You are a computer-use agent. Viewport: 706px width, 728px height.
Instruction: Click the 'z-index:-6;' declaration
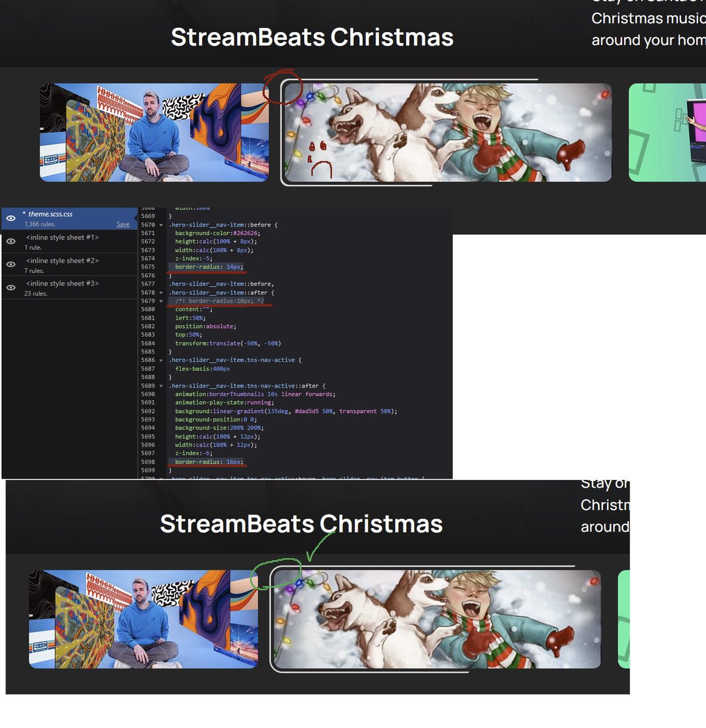click(194, 454)
